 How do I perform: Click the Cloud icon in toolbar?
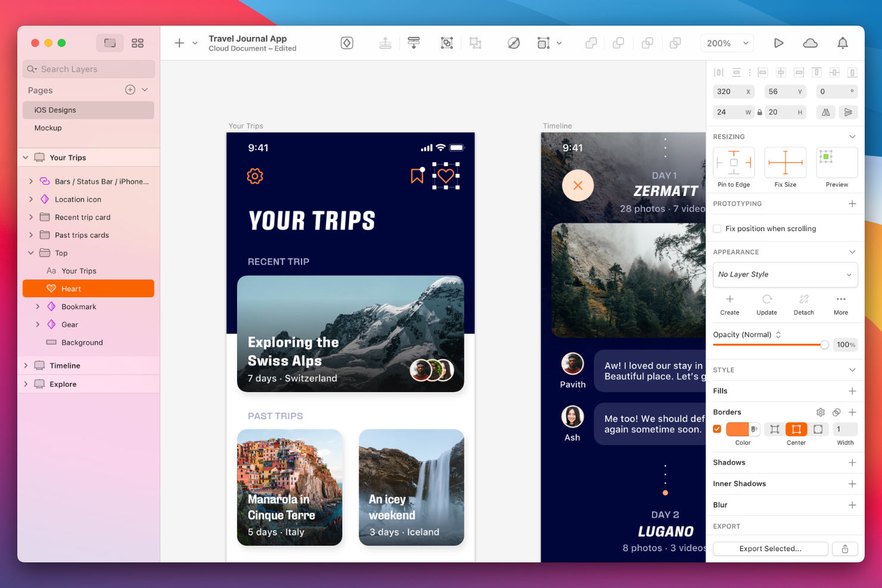tap(810, 43)
